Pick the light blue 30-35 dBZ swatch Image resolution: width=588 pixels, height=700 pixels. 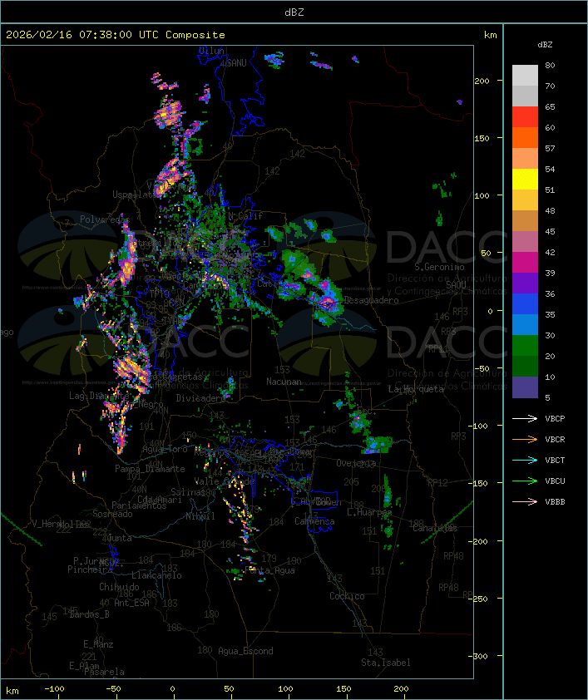tap(525, 325)
